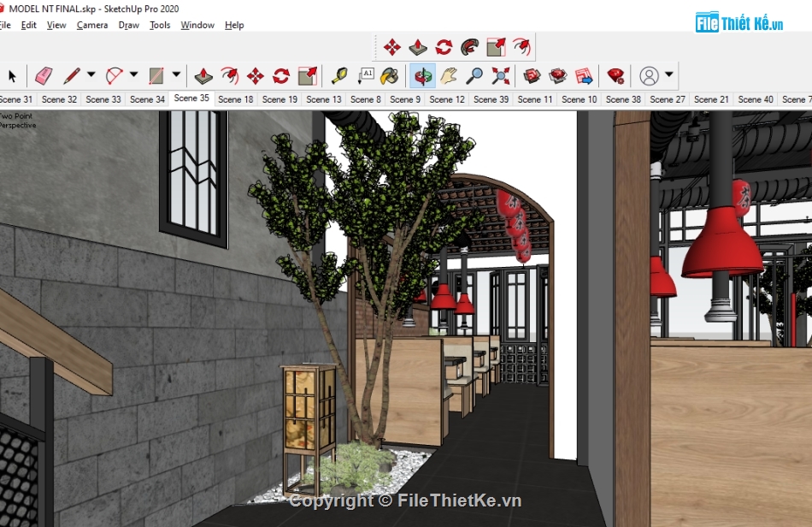
Task: Switch to the Scene 32 tab
Action: pyautogui.click(x=59, y=99)
